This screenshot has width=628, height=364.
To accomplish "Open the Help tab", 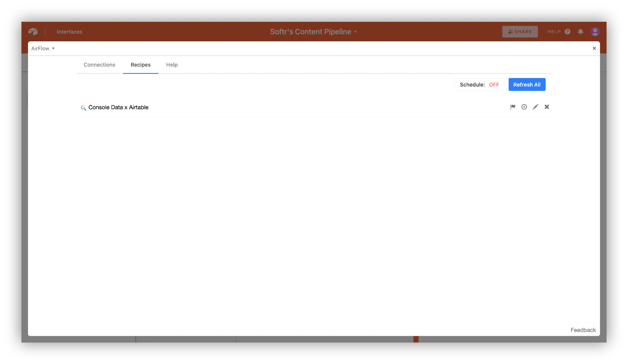I will click(172, 65).
